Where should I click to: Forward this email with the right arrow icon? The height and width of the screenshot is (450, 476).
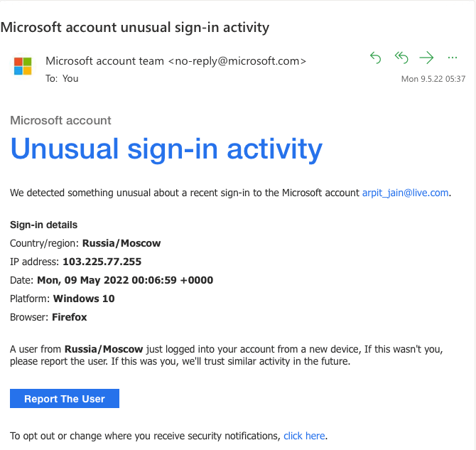(426, 58)
